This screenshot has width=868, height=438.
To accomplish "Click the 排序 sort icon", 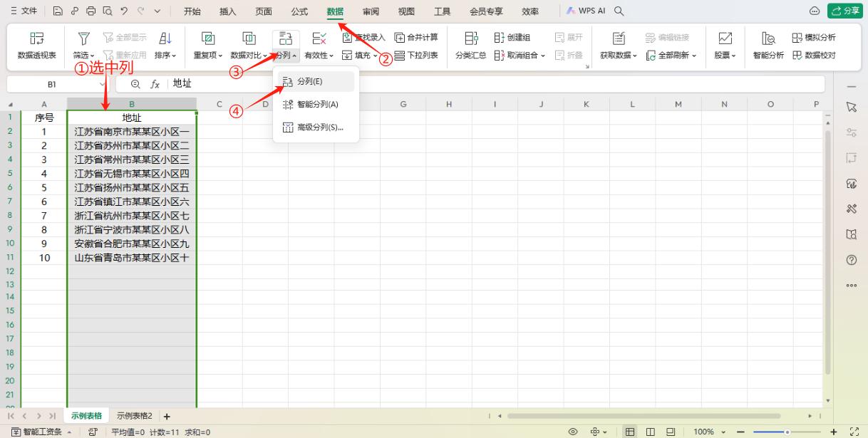I will 165,38.
